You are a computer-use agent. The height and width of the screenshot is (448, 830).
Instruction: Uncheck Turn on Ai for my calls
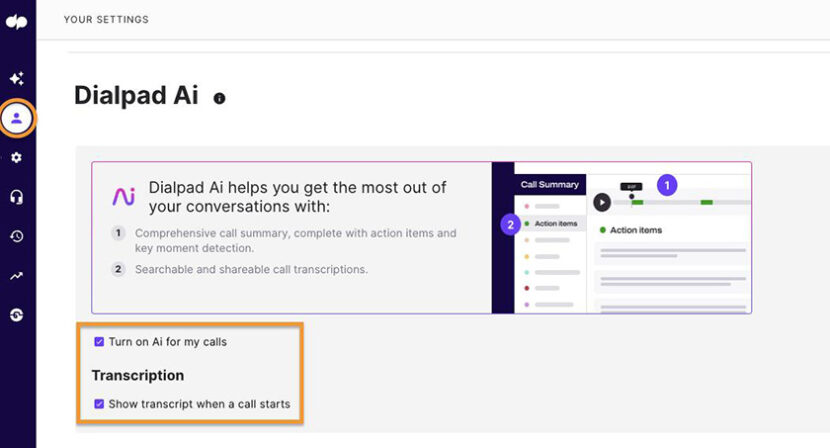(x=99, y=342)
